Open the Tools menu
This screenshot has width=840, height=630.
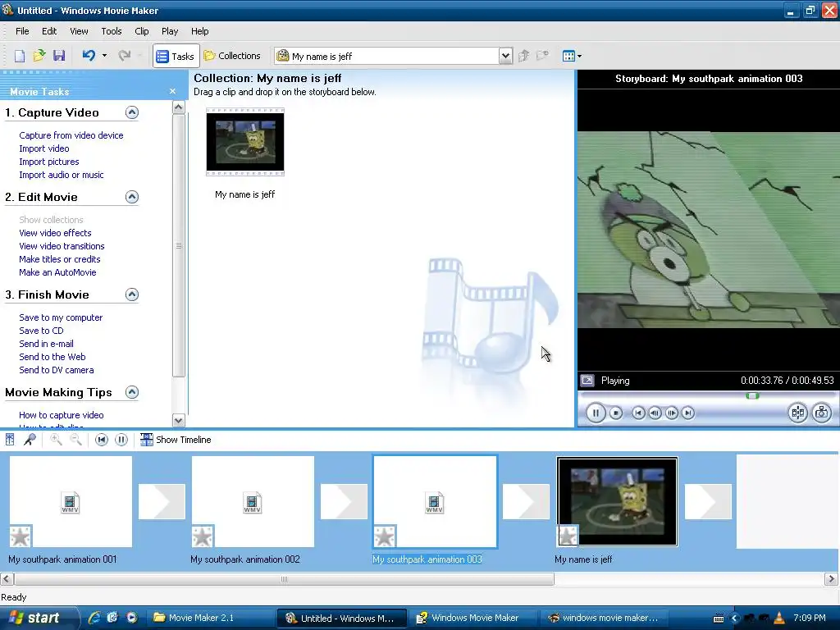click(x=112, y=31)
